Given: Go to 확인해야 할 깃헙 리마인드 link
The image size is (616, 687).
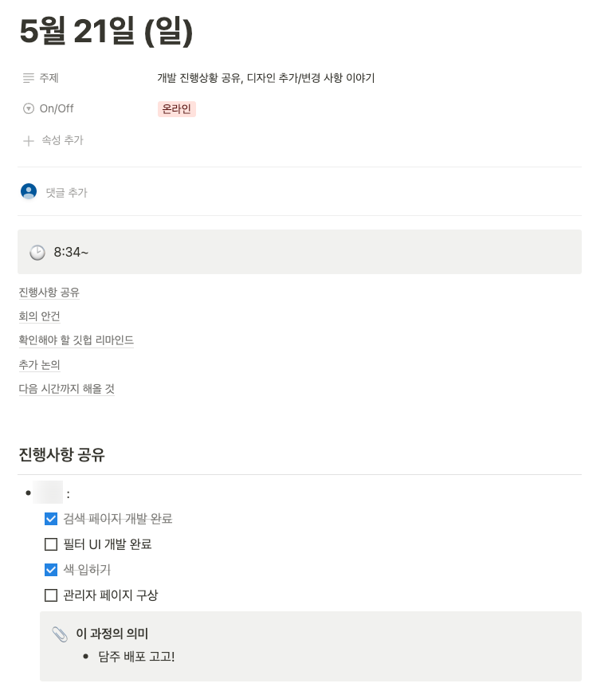Looking at the screenshot, I should point(76,340).
